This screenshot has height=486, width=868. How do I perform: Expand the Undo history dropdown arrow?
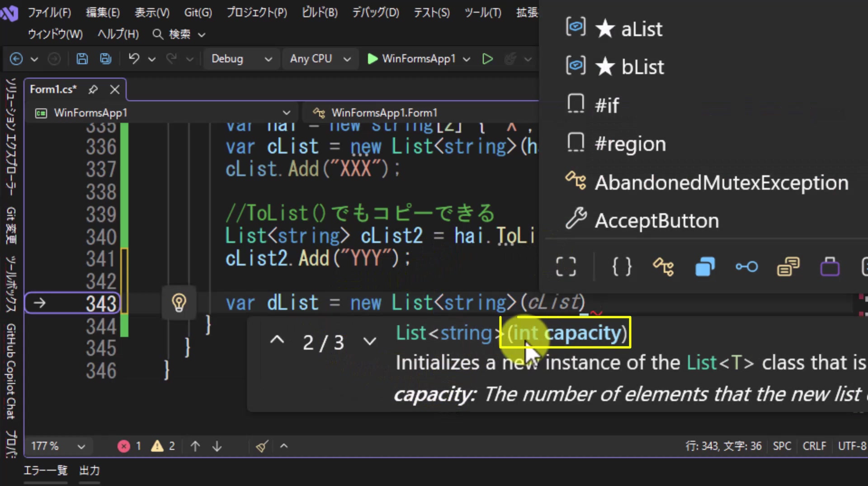pos(152,59)
